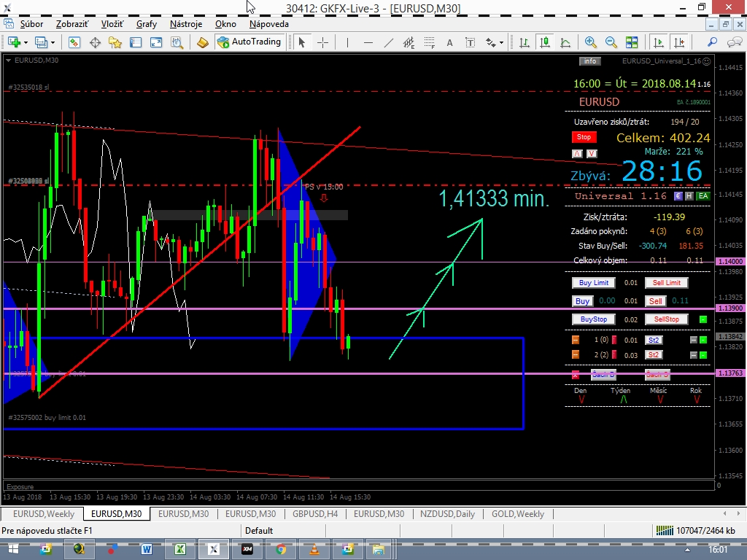
Task: Open the Nápoveda menu
Action: click(x=268, y=24)
